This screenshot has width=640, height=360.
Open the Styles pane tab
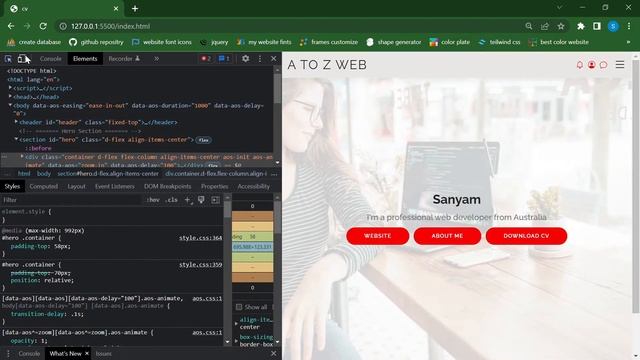click(12, 186)
